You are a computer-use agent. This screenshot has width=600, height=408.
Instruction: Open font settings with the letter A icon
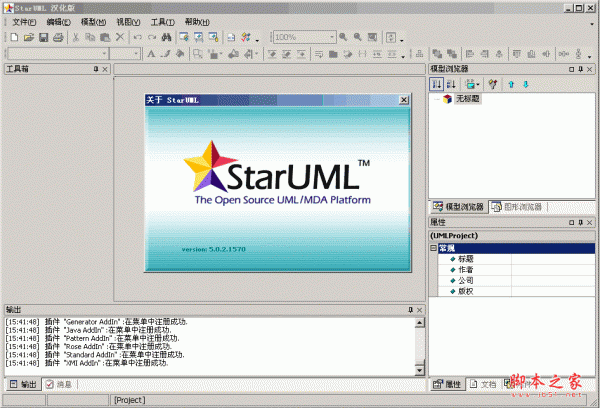151,54
